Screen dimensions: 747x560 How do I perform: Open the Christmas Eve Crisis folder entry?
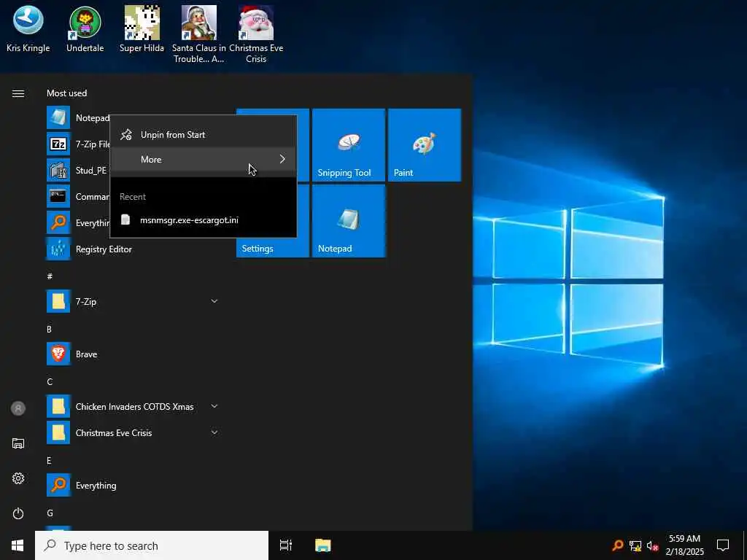tap(134, 432)
